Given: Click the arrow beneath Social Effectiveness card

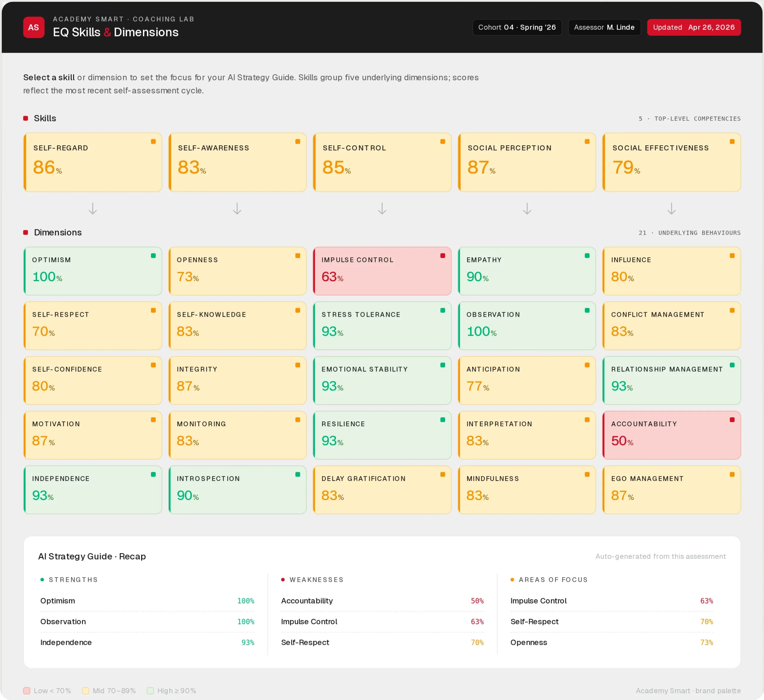Looking at the screenshot, I should (x=671, y=209).
